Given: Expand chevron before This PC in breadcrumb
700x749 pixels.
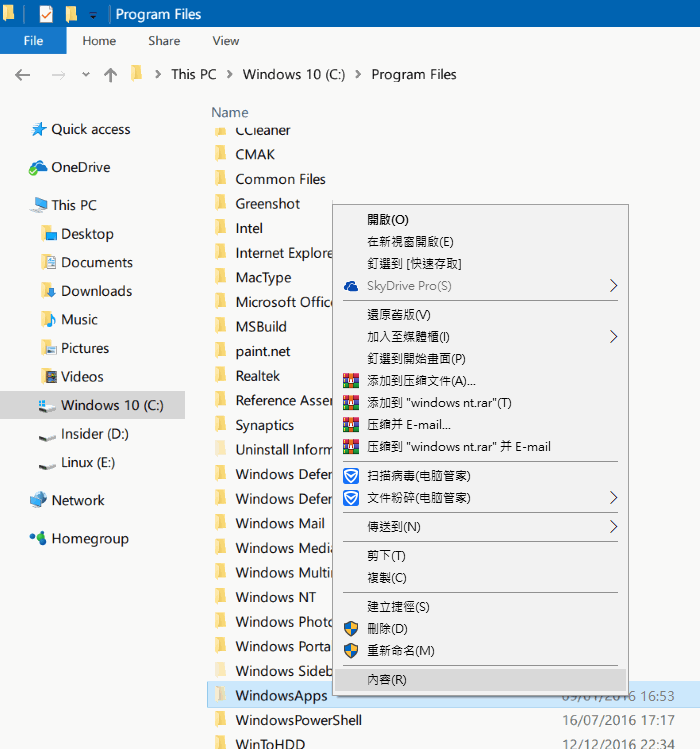Looking at the screenshot, I should click(157, 75).
